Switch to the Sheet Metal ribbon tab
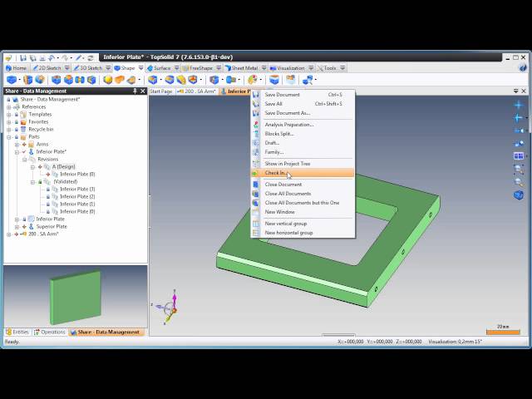The height and width of the screenshot is (399, 532). click(x=244, y=68)
